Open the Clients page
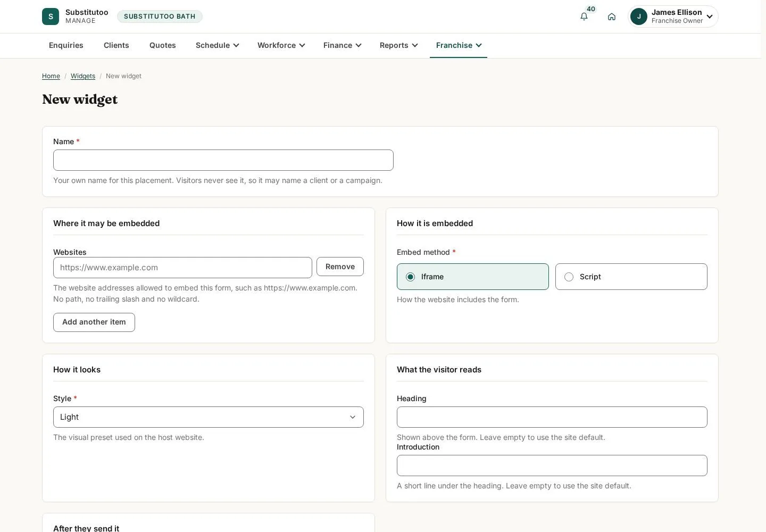This screenshot has width=766, height=532. coord(116,45)
